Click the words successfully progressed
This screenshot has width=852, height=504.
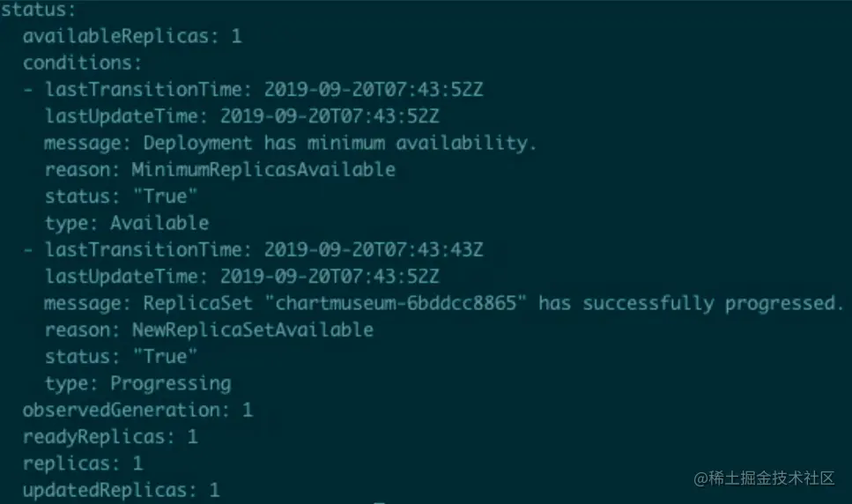click(713, 303)
